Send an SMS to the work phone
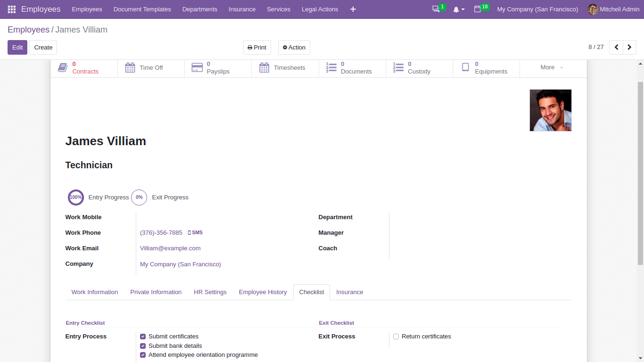This screenshot has height=362, width=644. coord(195,232)
